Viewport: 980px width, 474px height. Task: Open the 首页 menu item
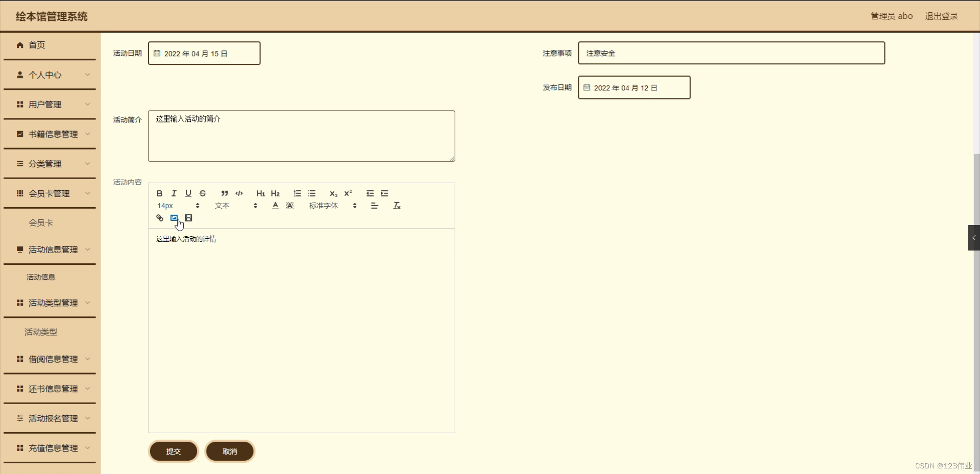[36, 45]
